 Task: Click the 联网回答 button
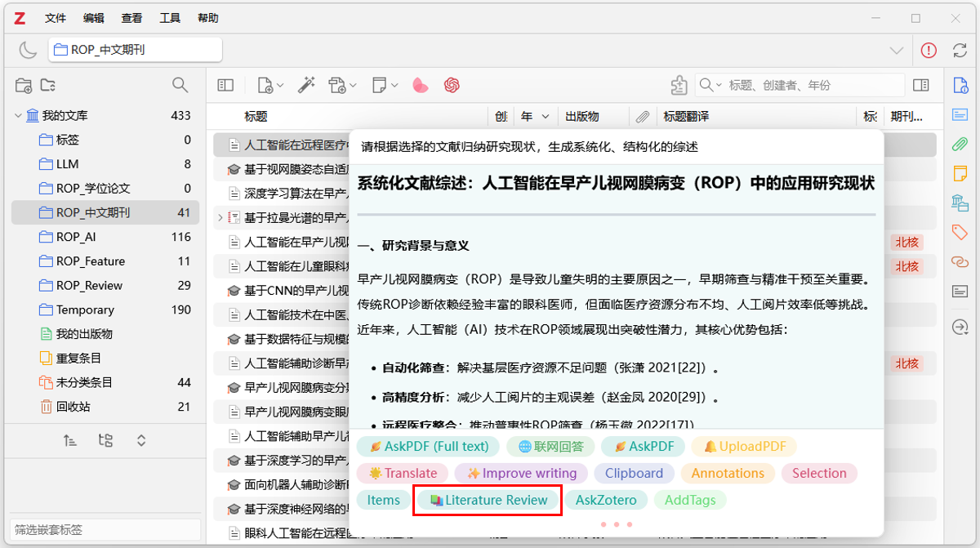pos(550,447)
